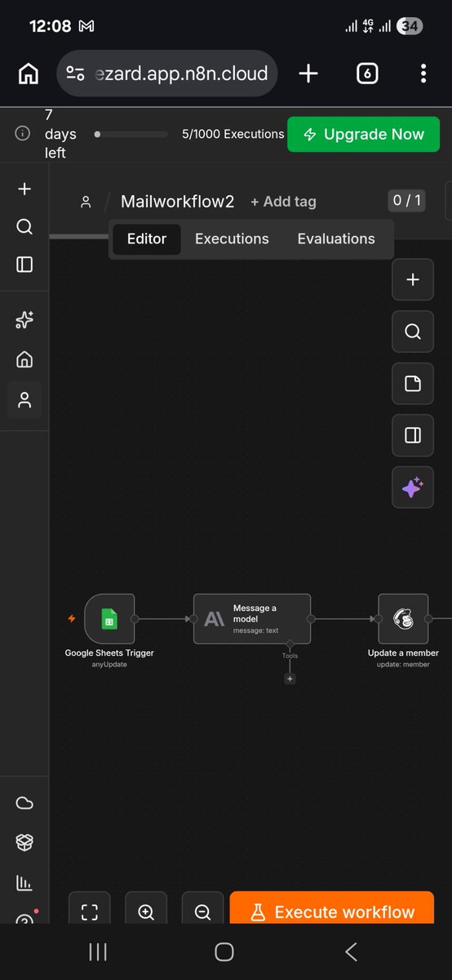This screenshot has width=452, height=980.
Task: Open the Personal user icon in left sidebar
Action: pyautogui.click(x=24, y=400)
